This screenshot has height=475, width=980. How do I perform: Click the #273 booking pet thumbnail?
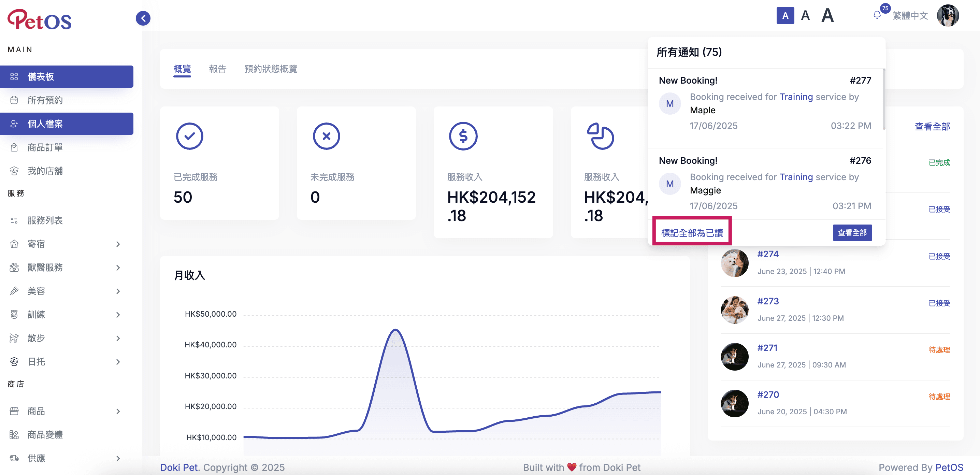(734, 310)
